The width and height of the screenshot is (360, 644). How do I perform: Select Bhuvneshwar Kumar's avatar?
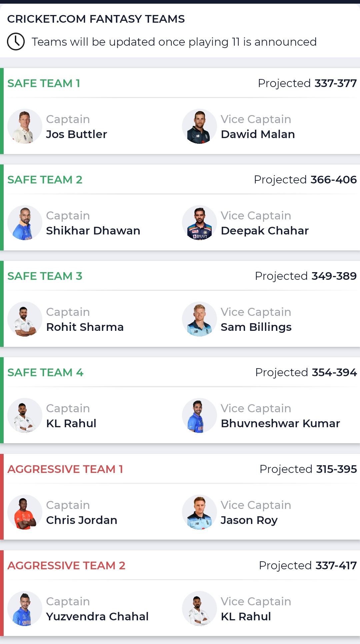coord(199,416)
